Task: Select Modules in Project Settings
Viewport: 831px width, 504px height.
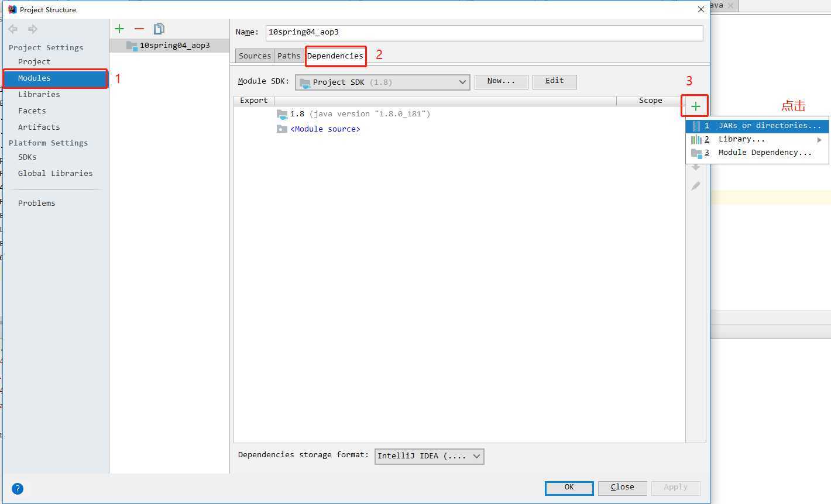Action: pyautogui.click(x=56, y=78)
